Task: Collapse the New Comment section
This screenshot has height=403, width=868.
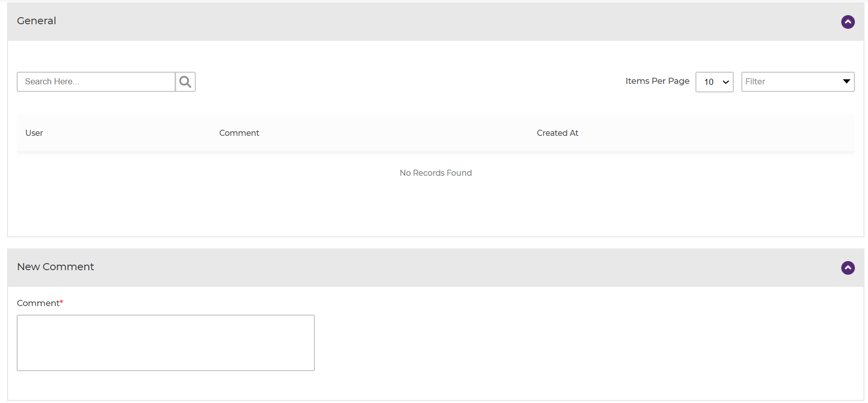Action: coord(848,268)
